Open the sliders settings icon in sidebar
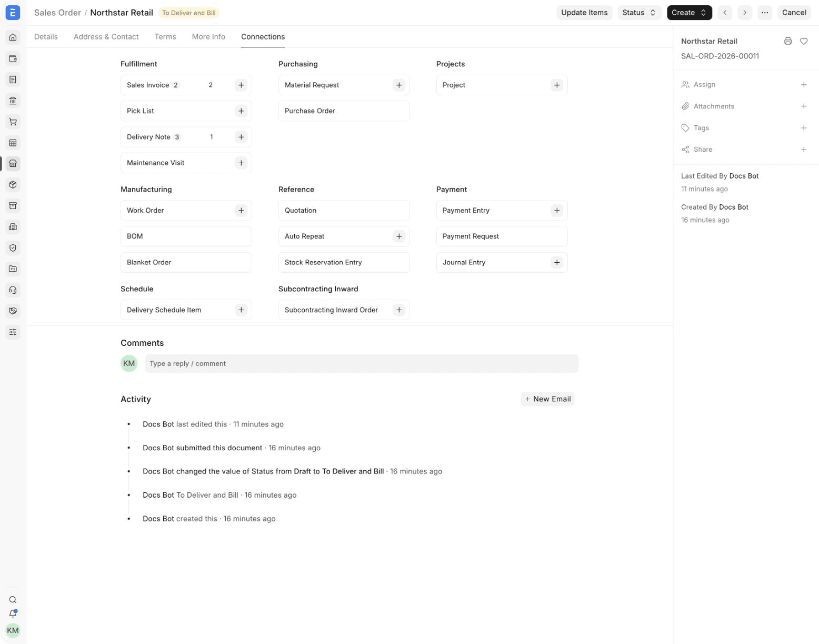Screen dimensions: 819x644 pyautogui.click(x=13, y=332)
